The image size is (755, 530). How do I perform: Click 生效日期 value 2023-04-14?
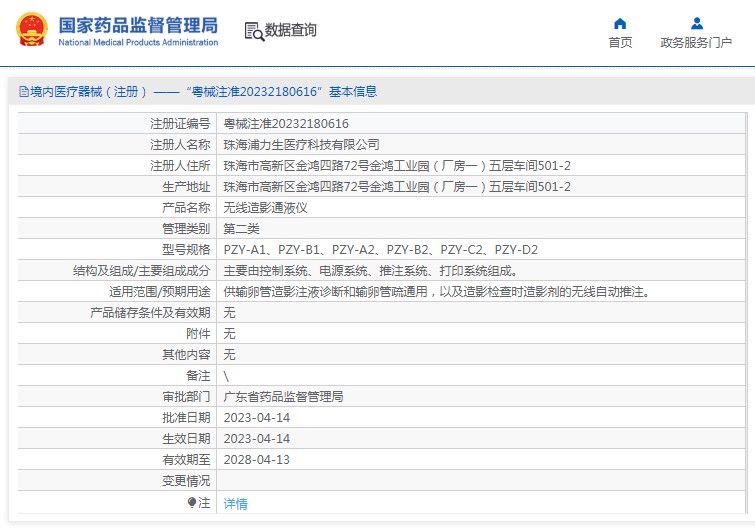pyautogui.click(x=257, y=439)
